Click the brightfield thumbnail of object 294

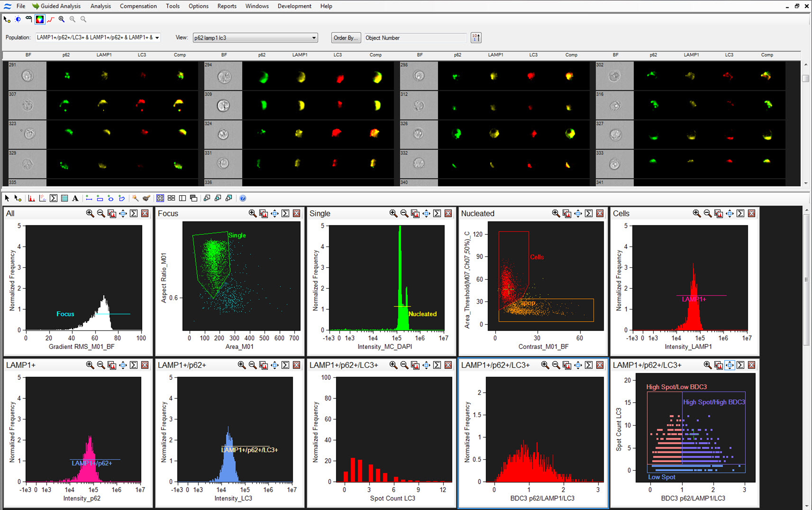(x=224, y=76)
